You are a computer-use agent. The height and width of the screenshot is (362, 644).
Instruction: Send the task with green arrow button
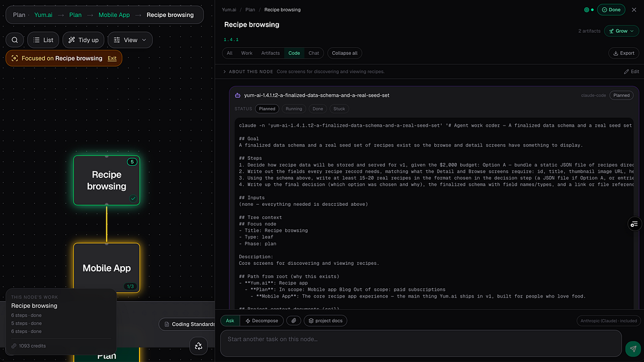[x=633, y=349]
